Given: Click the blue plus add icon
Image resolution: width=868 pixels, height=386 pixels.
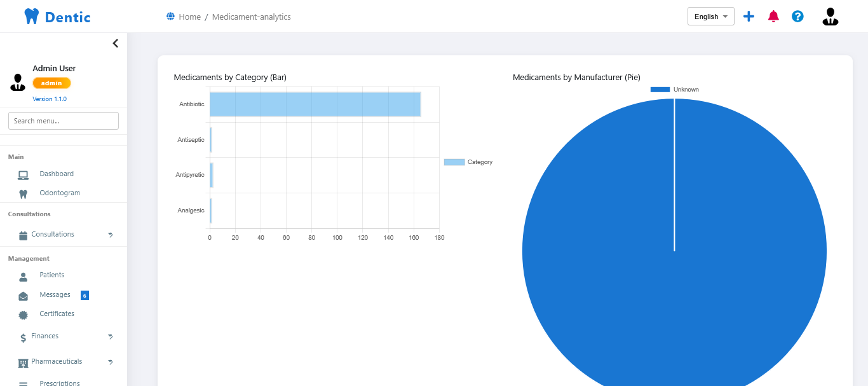Looking at the screenshot, I should click(749, 17).
